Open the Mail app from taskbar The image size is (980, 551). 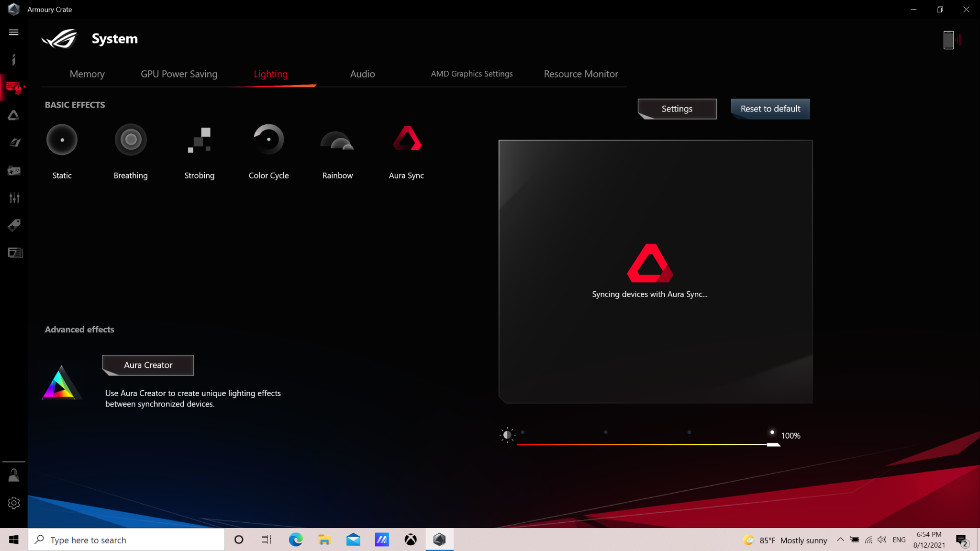[x=353, y=540]
